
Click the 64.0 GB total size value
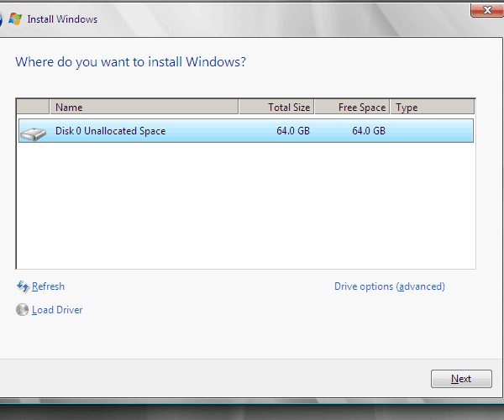(x=293, y=131)
